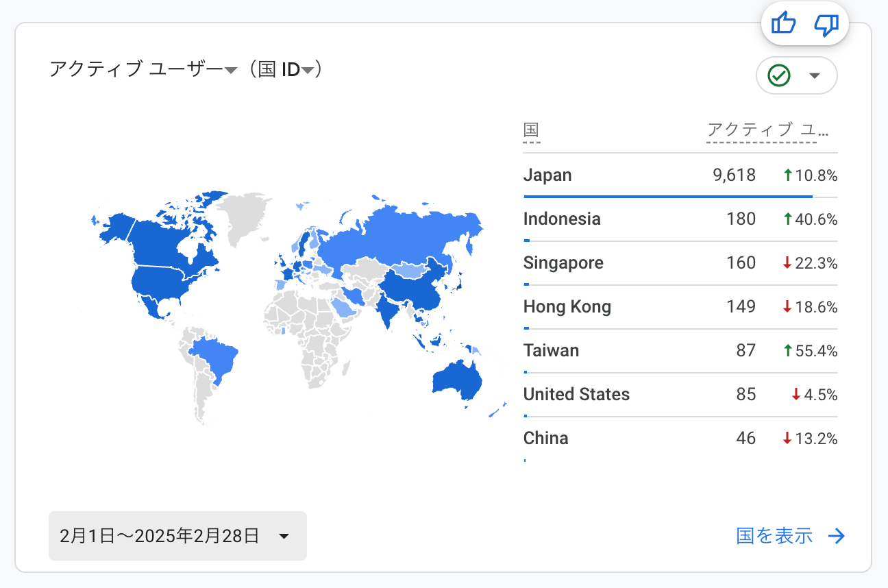Expand the data quality badge dropdown caret
The width and height of the screenshot is (888, 588).
click(x=815, y=76)
